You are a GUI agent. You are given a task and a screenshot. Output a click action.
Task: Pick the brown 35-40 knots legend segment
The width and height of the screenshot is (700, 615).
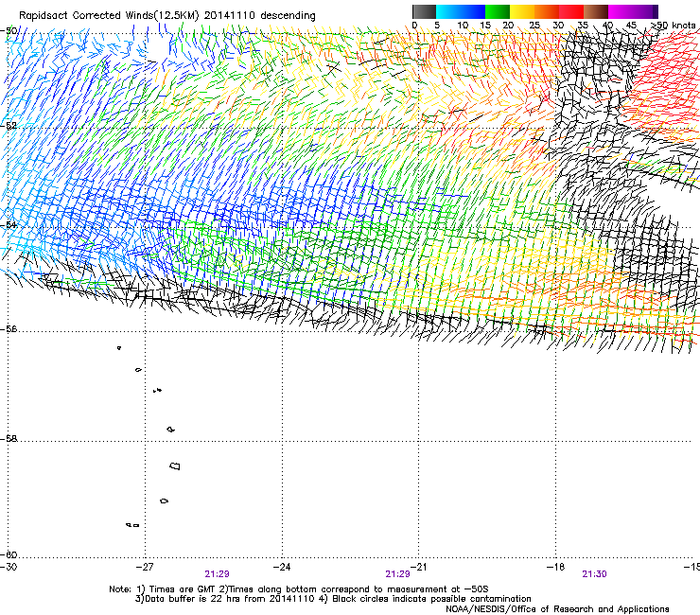[596, 11]
